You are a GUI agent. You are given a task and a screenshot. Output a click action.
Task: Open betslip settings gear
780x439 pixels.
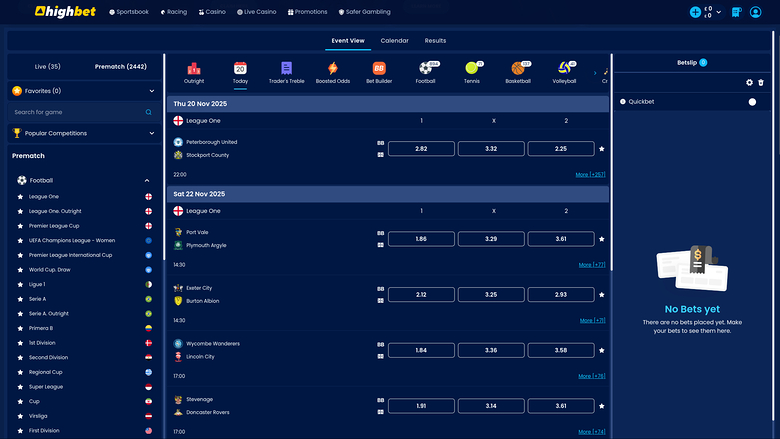(x=749, y=82)
